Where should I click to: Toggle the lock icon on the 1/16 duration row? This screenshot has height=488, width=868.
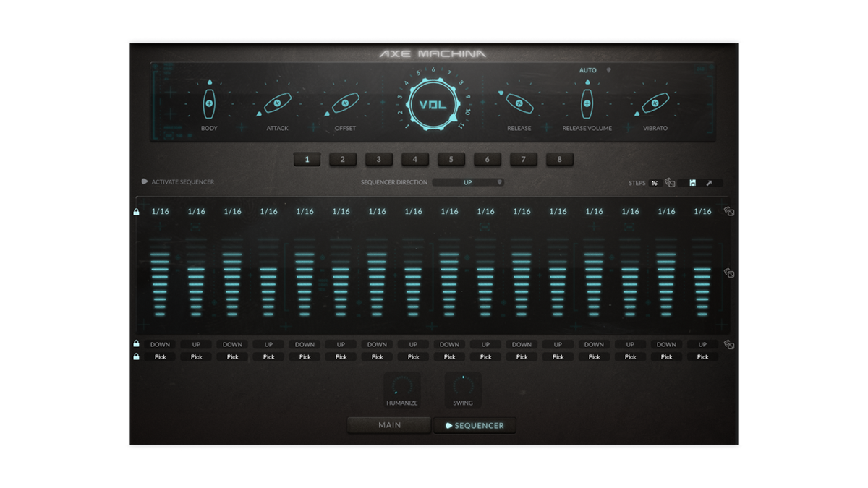[x=136, y=212]
